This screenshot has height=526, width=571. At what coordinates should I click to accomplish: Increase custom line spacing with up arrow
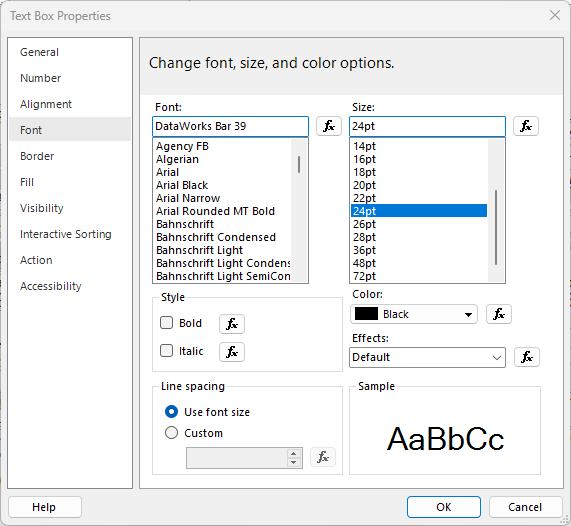pos(293,454)
